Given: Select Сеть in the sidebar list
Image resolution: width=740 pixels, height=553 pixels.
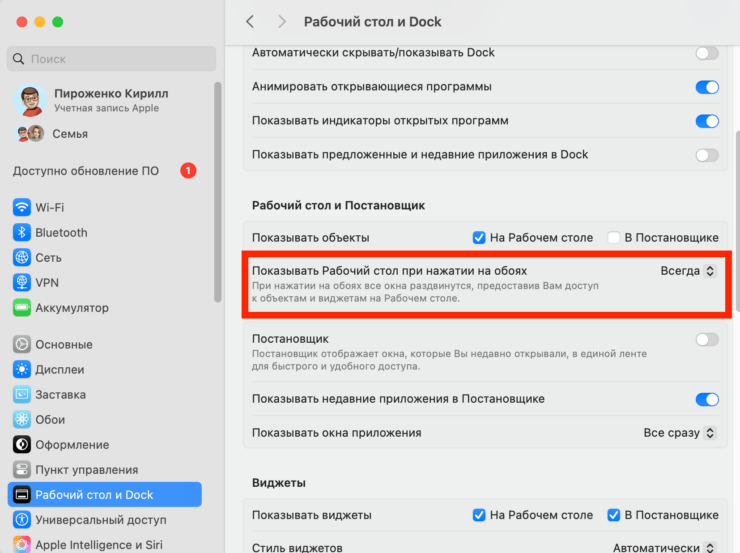Looking at the screenshot, I should pyautogui.click(x=48, y=258).
